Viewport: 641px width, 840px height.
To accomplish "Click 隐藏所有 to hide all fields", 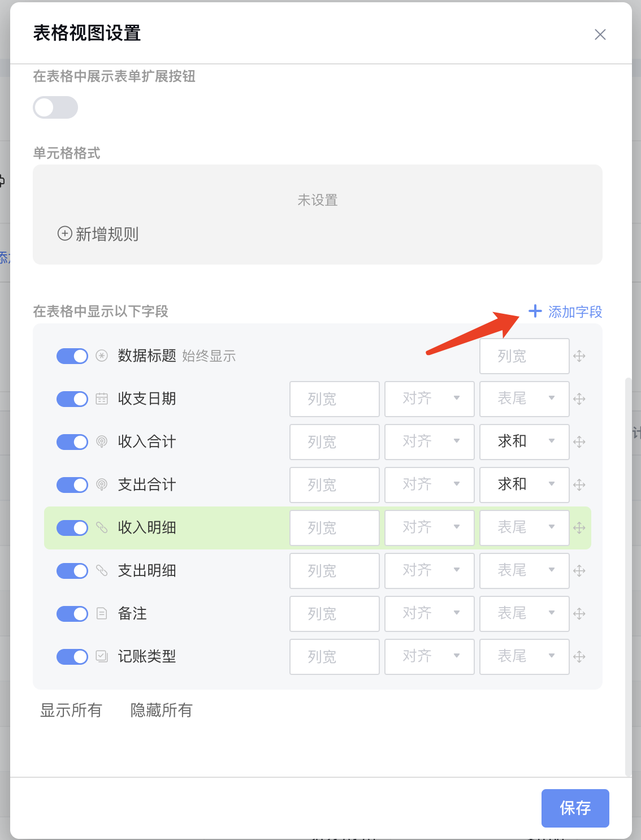I will [162, 711].
